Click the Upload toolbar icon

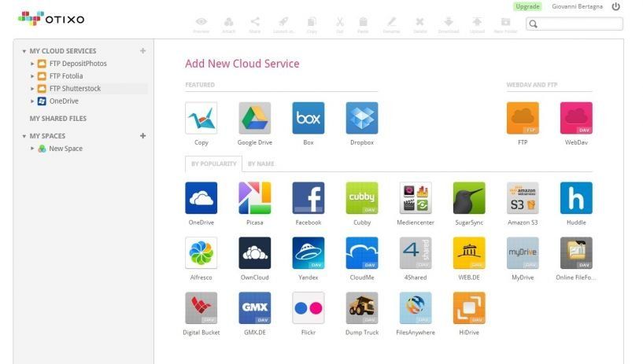click(477, 22)
